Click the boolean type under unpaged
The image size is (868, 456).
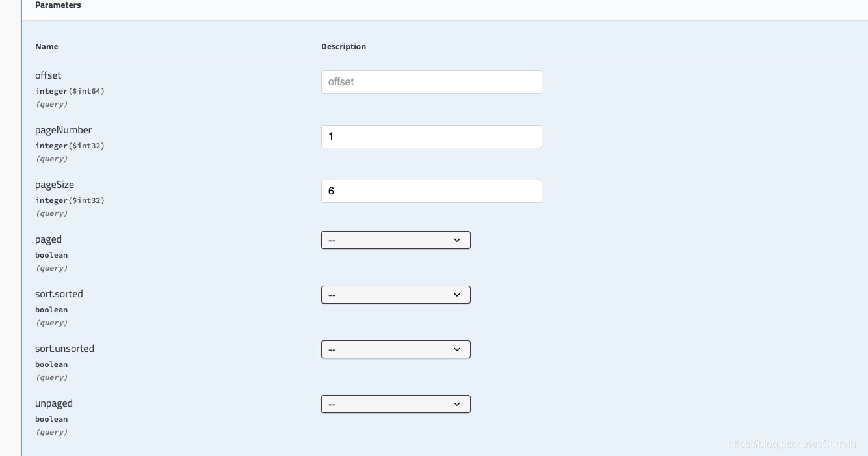51,419
